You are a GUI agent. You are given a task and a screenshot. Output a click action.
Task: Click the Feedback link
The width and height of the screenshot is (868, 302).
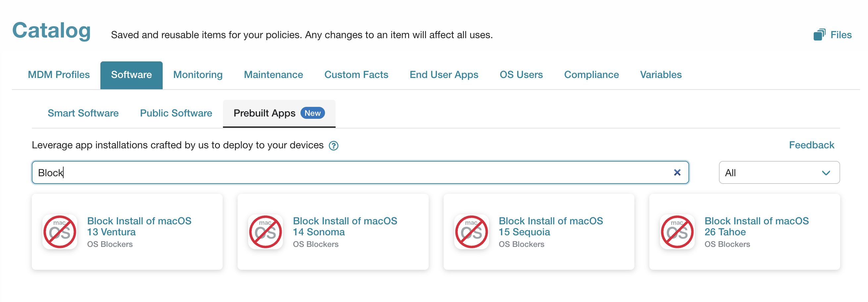tap(811, 145)
